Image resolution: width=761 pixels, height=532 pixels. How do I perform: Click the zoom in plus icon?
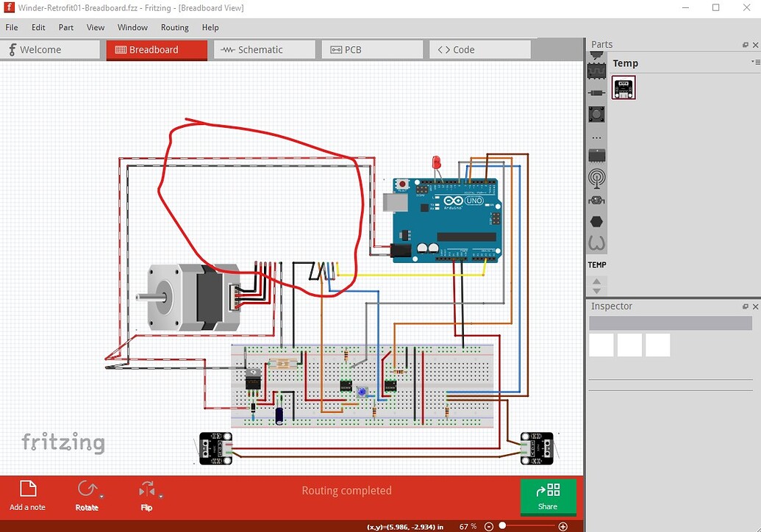pyautogui.click(x=563, y=526)
